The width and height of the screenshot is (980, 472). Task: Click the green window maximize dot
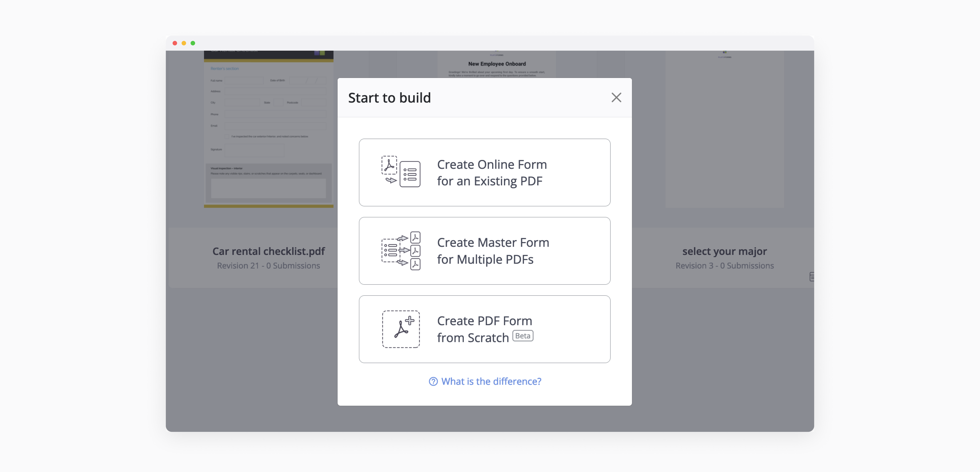tap(193, 43)
